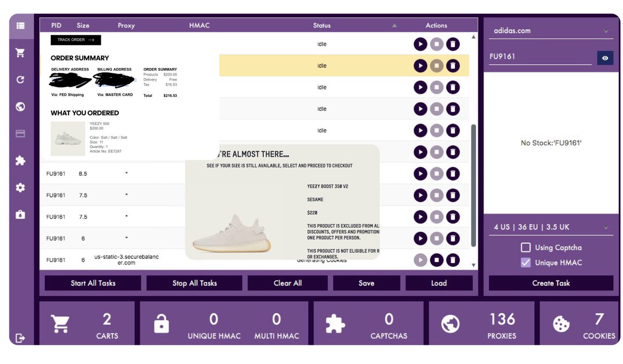Click the globe icon on PROXIES tile

450,324
